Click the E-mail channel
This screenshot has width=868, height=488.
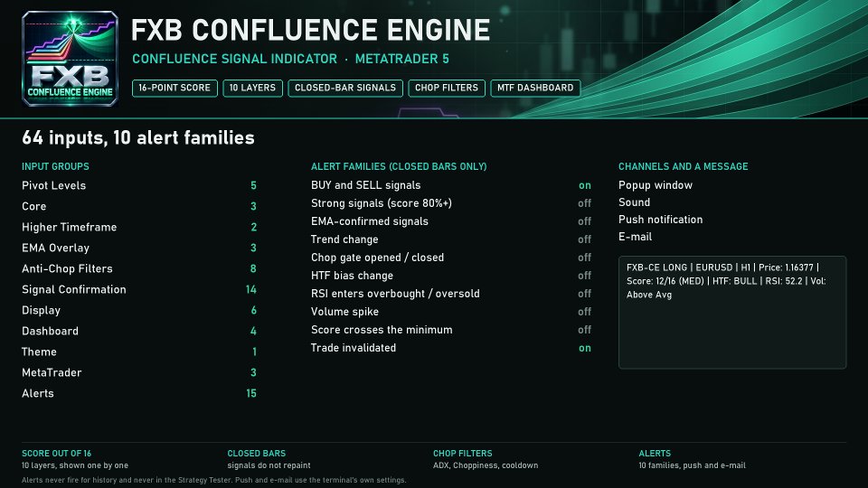tap(635, 237)
